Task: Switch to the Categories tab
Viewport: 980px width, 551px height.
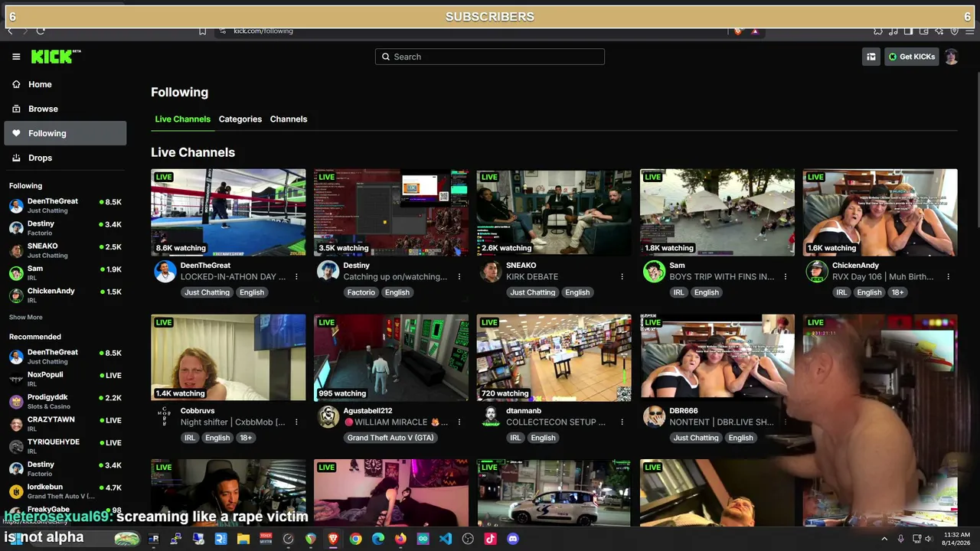Action: point(240,119)
